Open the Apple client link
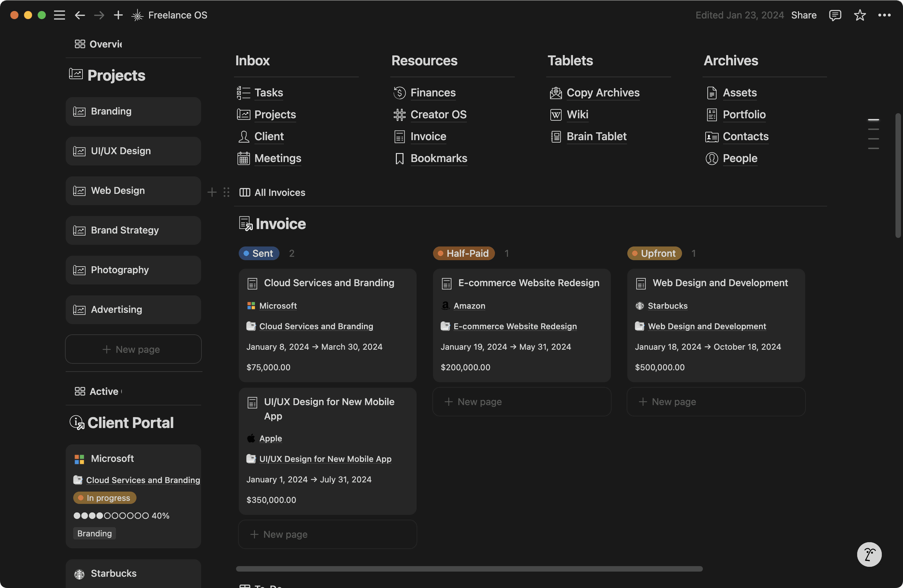Image resolution: width=903 pixels, height=588 pixels. [x=271, y=438]
